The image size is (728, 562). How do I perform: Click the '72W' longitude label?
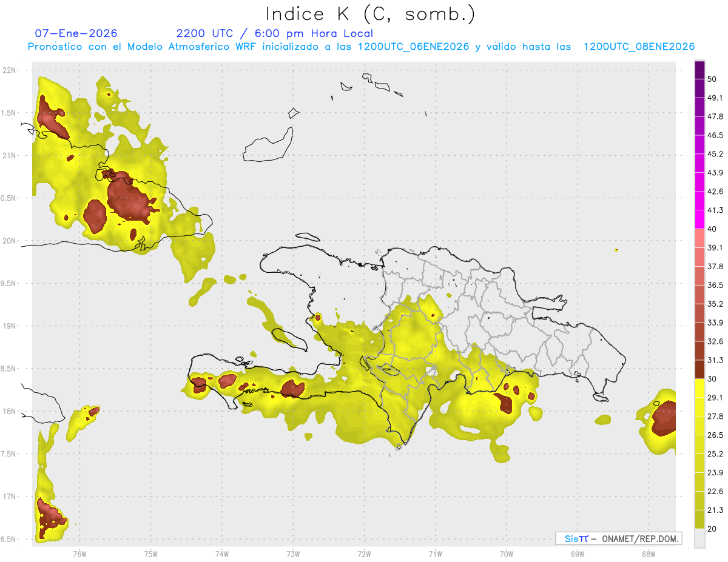click(364, 554)
